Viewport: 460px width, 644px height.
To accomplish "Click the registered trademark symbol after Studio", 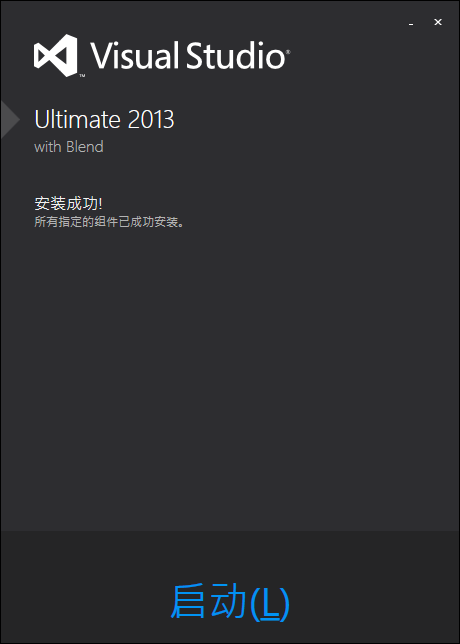I will click(x=288, y=52).
